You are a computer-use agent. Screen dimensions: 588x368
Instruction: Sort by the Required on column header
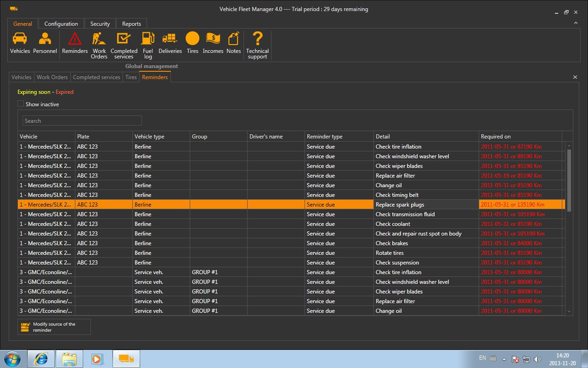click(520, 137)
